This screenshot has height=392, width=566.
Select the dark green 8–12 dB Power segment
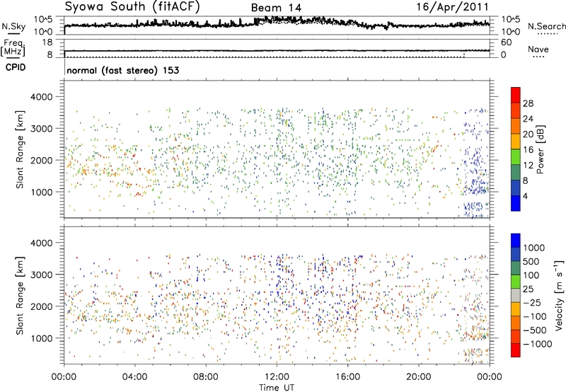coord(516,172)
